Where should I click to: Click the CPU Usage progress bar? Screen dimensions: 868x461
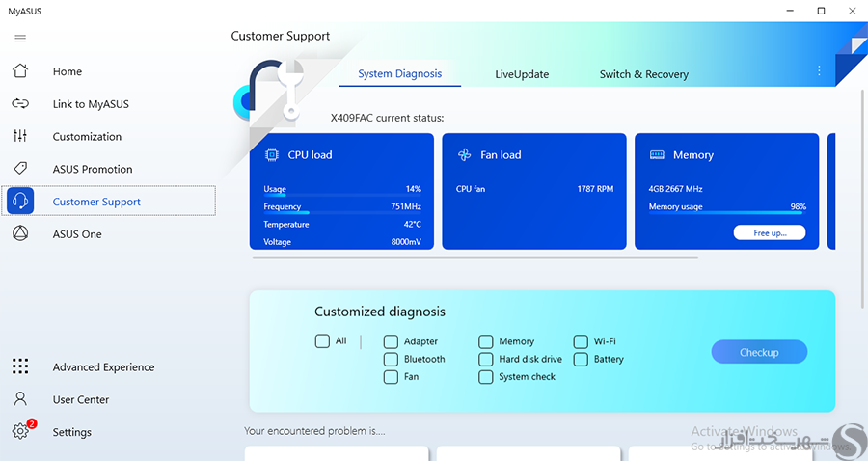pos(342,196)
